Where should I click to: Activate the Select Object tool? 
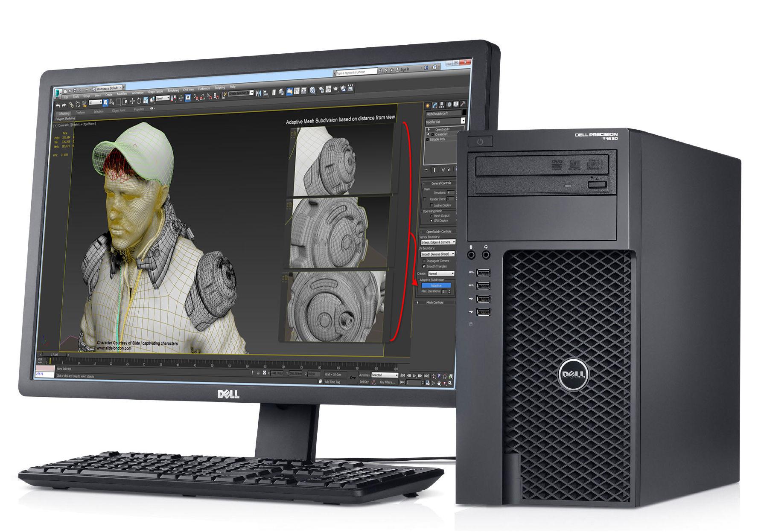click(x=105, y=102)
